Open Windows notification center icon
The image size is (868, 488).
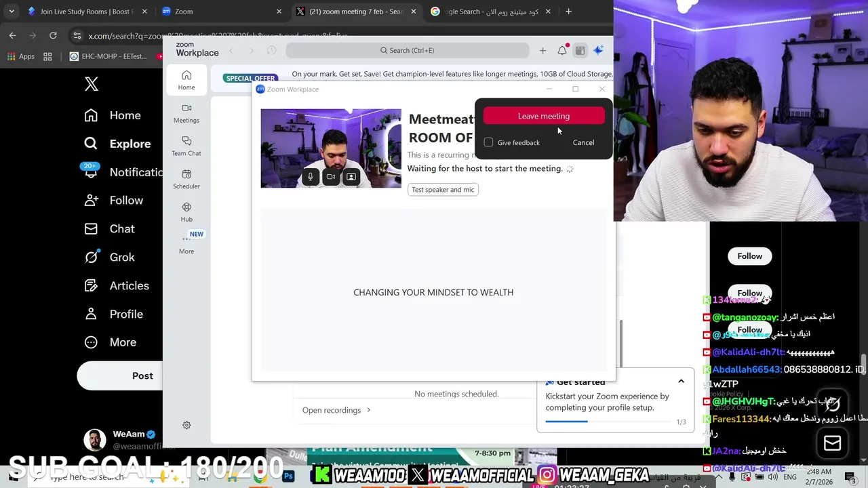tap(850, 476)
